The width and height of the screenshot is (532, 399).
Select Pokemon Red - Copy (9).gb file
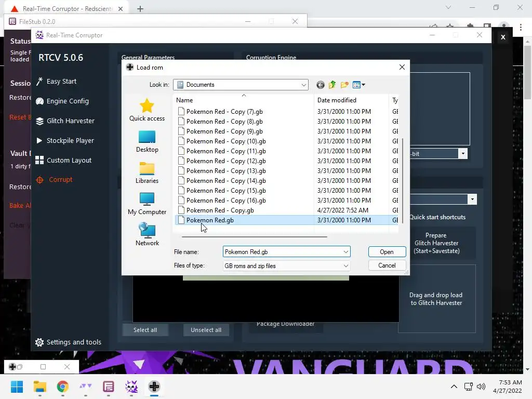[x=224, y=131]
